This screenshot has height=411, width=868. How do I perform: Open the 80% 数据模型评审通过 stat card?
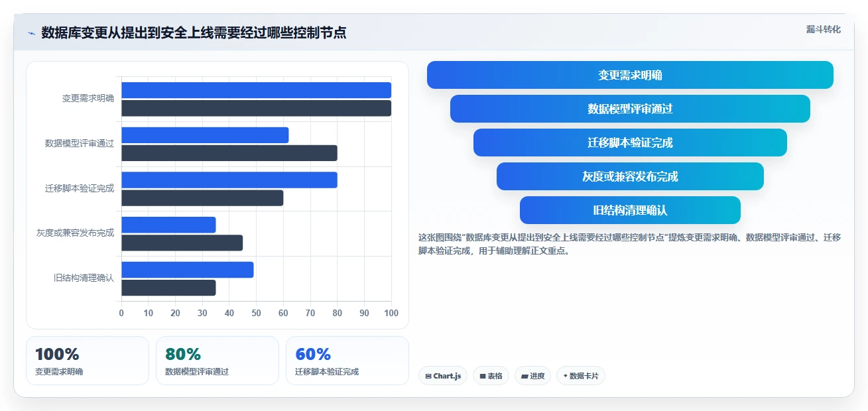[x=217, y=361]
